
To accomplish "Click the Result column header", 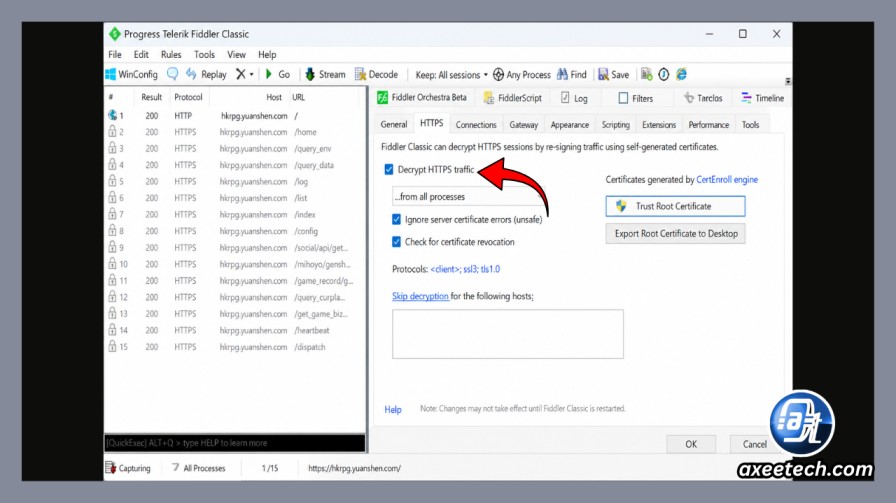I will point(151,97).
